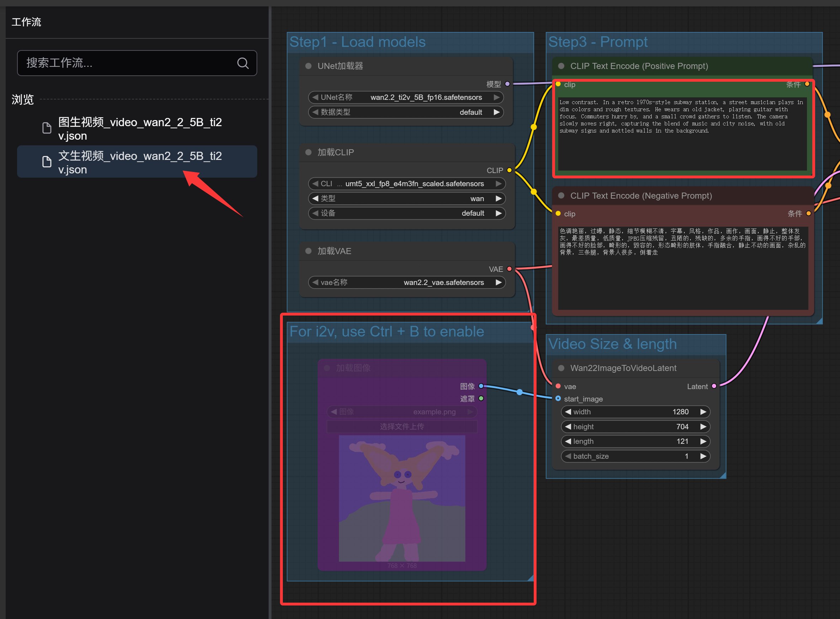
Task: Click file icon of 文生视频 workflow
Action: pyautogui.click(x=47, y=162)
